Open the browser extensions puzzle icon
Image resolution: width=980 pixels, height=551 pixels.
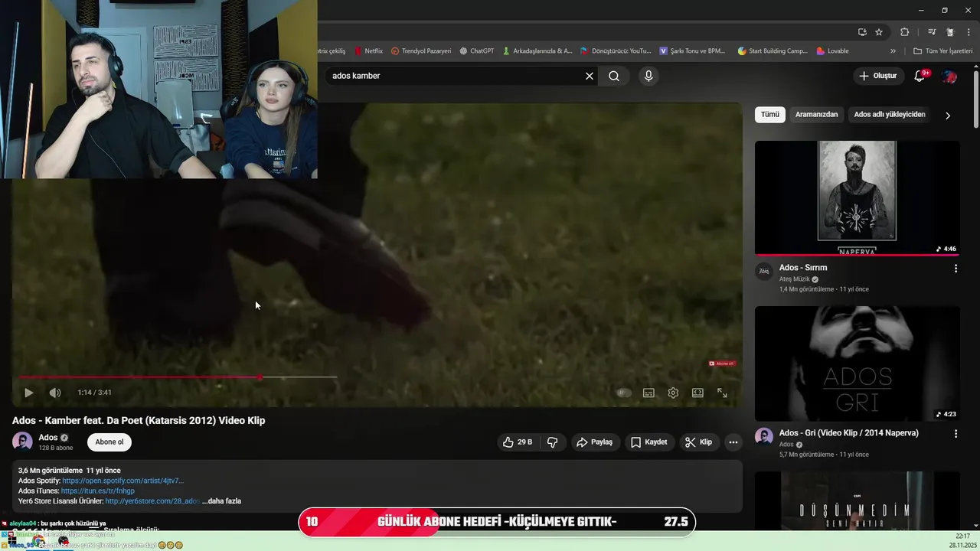tap(905, 32)
